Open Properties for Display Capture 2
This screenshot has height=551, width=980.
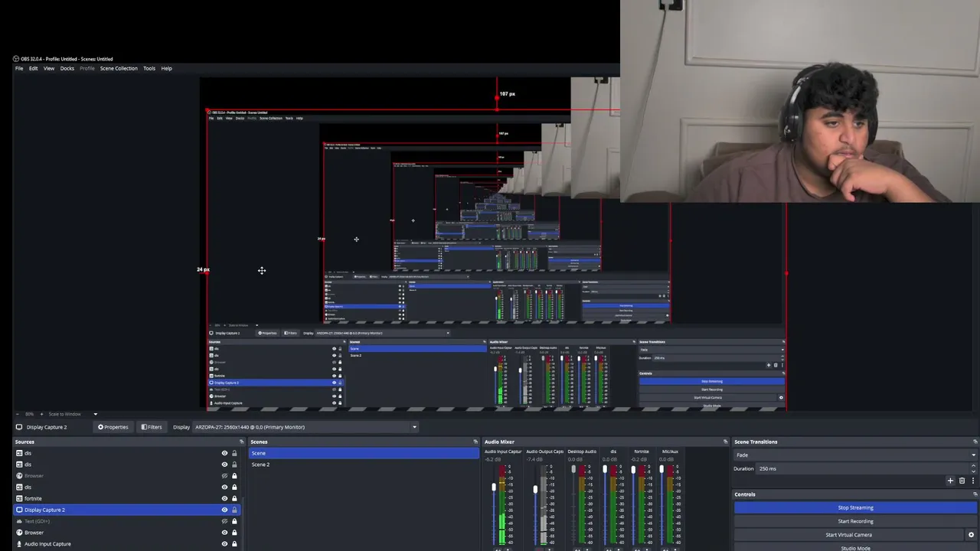coord(113,427)
